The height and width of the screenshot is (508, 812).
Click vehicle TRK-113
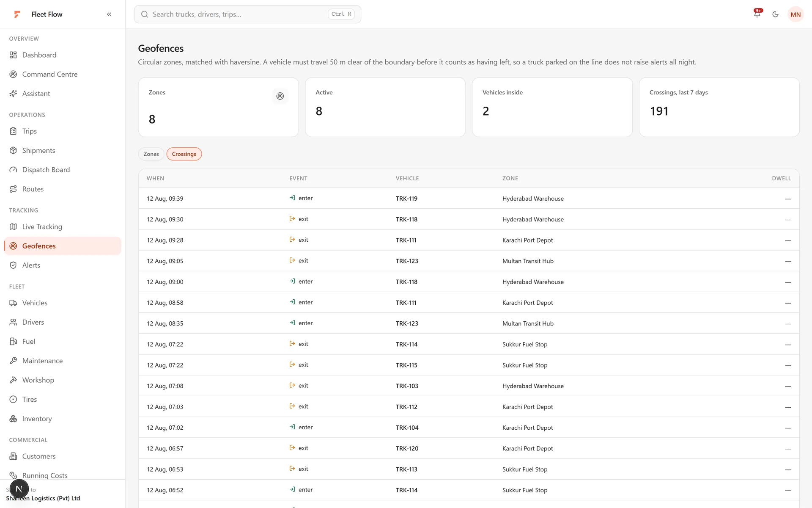coord(406,469)
